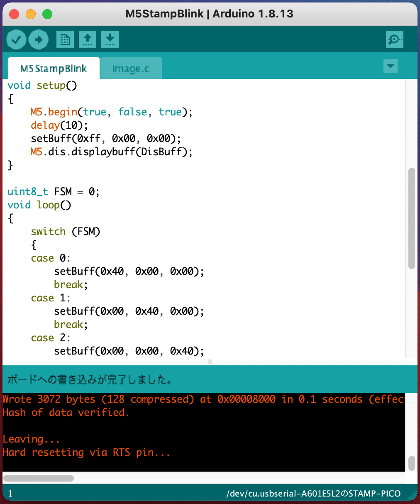420x504 pixels.
Task: Click the "case 2:" line
Action: (51, 338)
